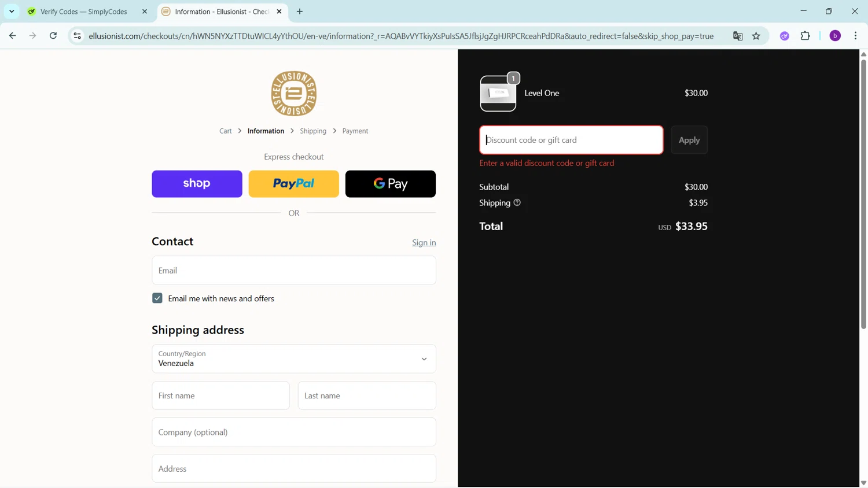This screenshot has width=868, height=488.
Task: View site information icon in address bar
Action: tap(77, 36)
